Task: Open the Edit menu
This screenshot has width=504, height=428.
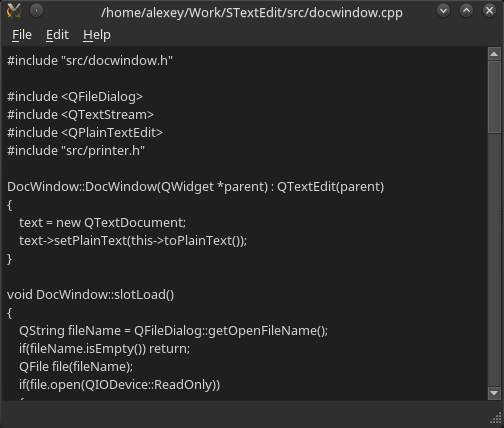Action: 57,35
